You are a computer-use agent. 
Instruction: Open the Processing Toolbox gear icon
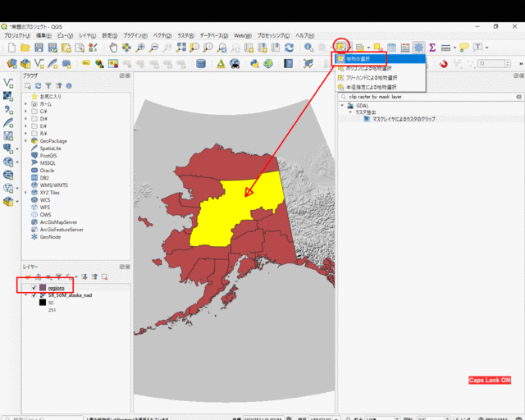coord(418,48)
